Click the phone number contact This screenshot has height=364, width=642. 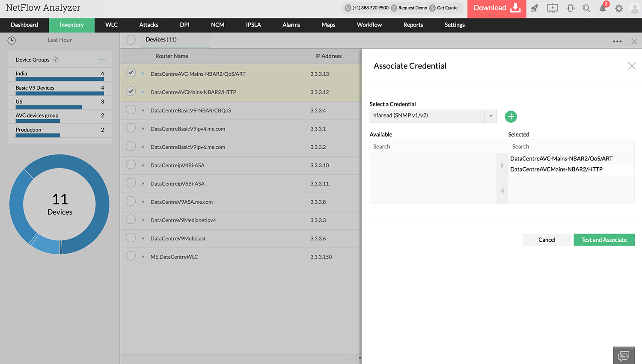pos(367,8)
